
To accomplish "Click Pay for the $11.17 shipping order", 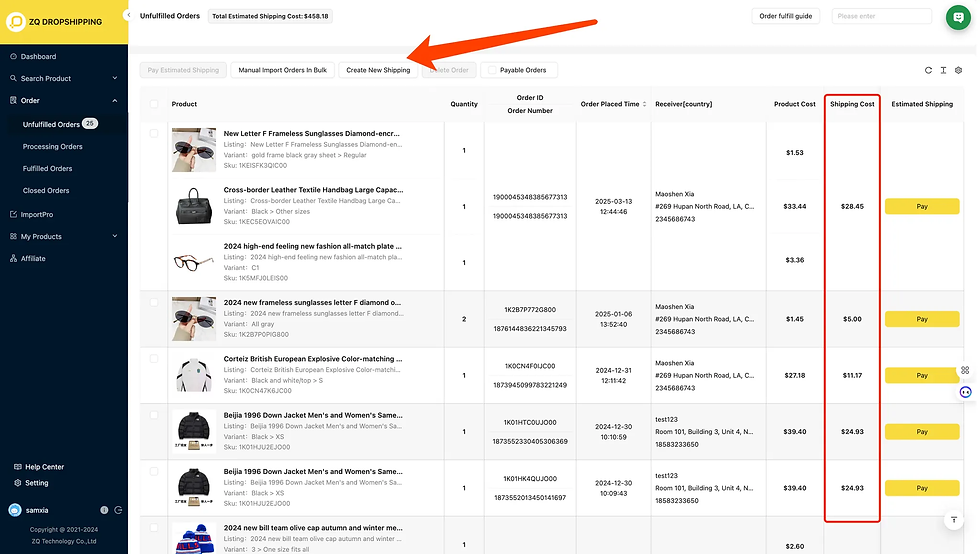I will (x=922, y=375).
